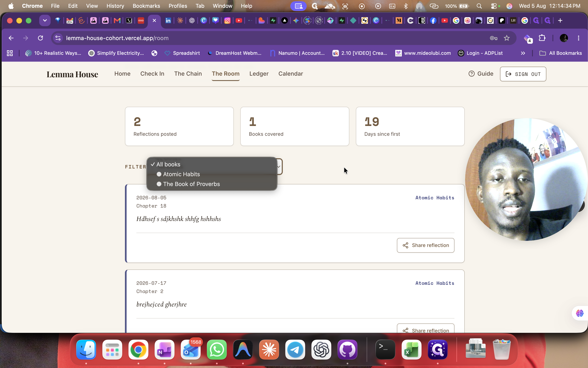The height and width of the screenshot is (368, 588).
Task: Click the date 2026-08-05
Action: pyautogui.click(x=151, y=198)
